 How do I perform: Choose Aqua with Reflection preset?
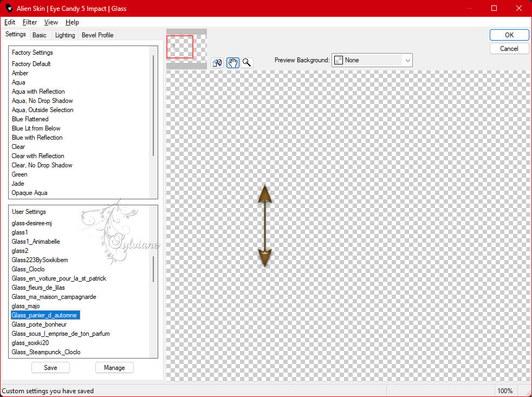coord(38,92)
